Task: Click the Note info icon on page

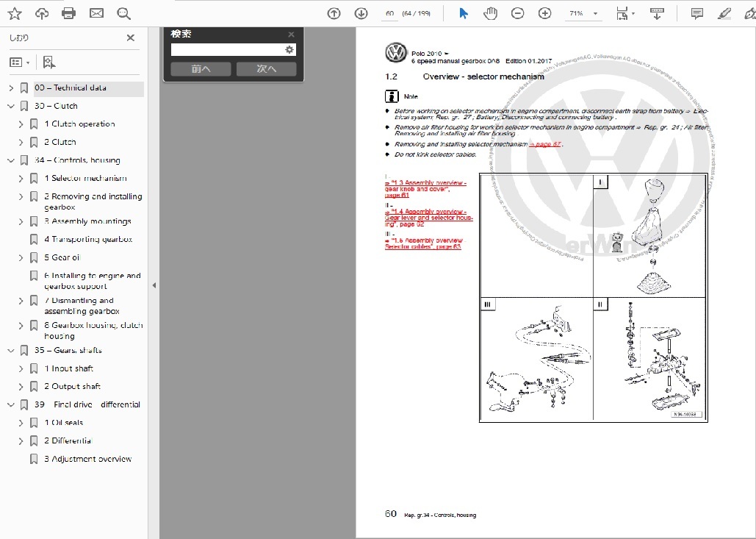Action: click(392, 96)
